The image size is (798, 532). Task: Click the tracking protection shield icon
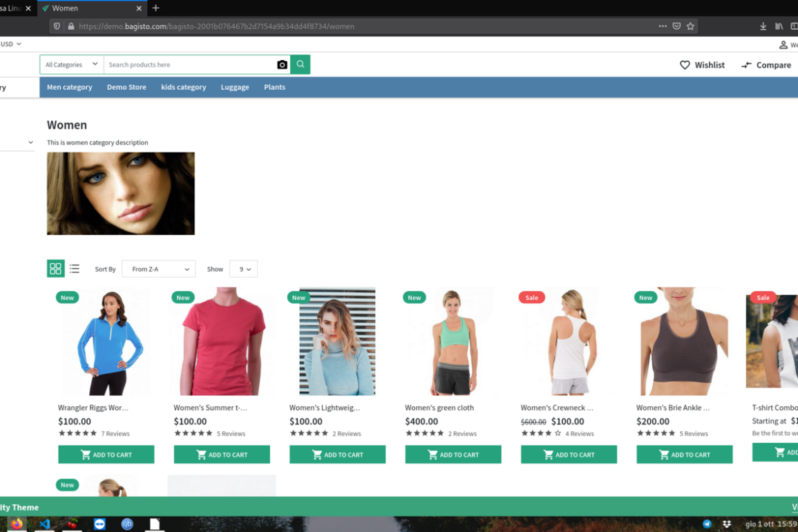point(57,26)
